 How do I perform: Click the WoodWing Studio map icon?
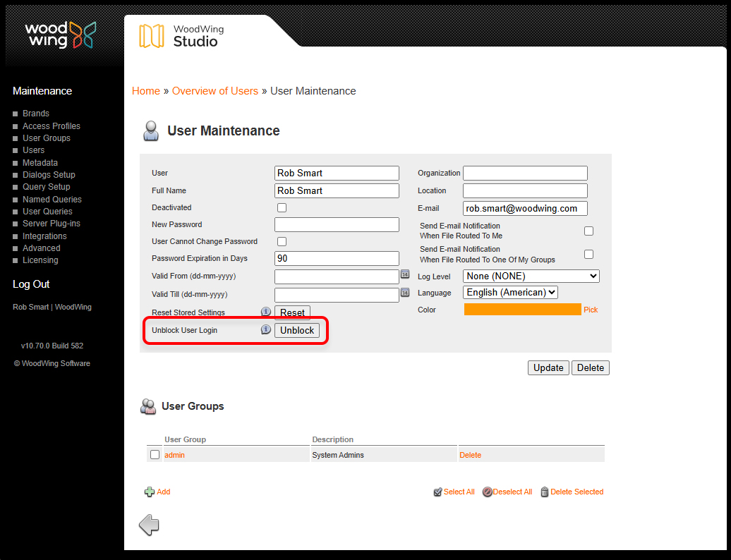coord(152,36)
